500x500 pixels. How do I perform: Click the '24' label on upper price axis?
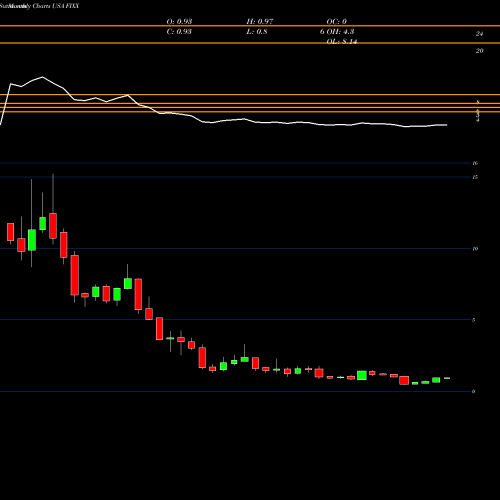[x=479, y=34]
